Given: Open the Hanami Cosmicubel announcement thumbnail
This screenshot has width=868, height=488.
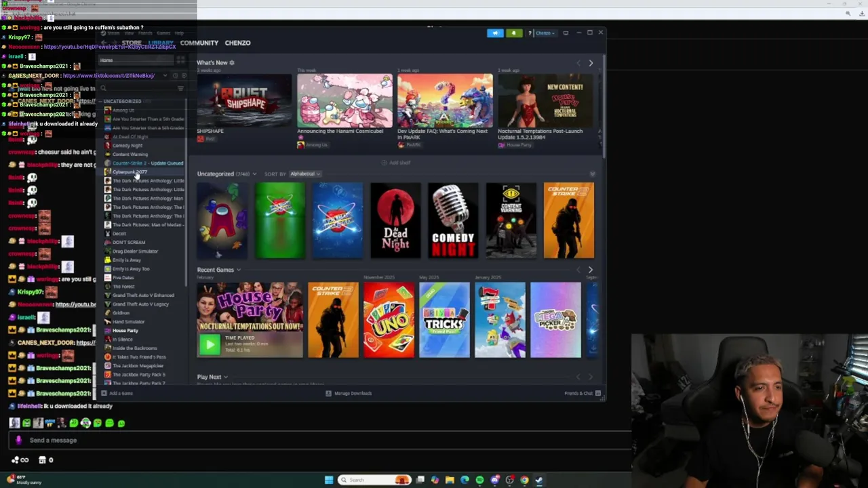Looking at the screenshot, I should coord(344,101).
